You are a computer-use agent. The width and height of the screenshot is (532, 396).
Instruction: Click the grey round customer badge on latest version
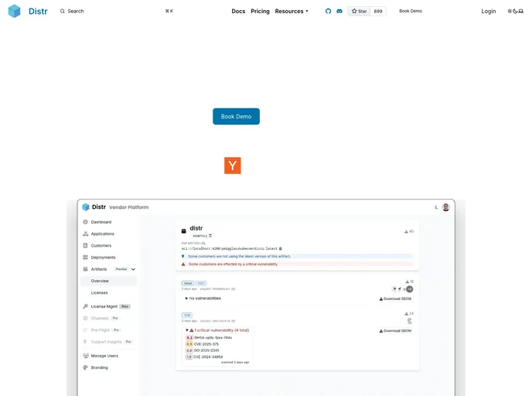pyautogui.click(x=410, y=289)
